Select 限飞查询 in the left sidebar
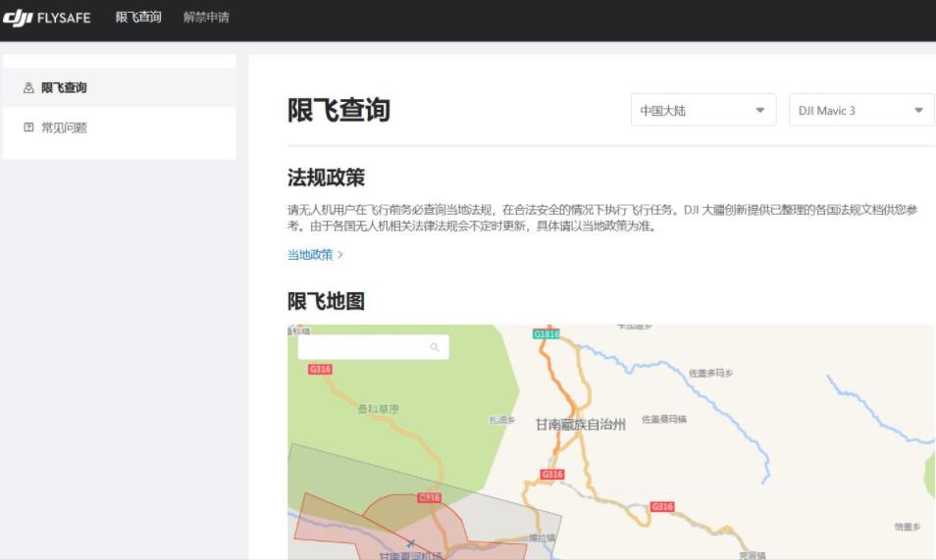The image size is (936, 560). coord(64,88)
